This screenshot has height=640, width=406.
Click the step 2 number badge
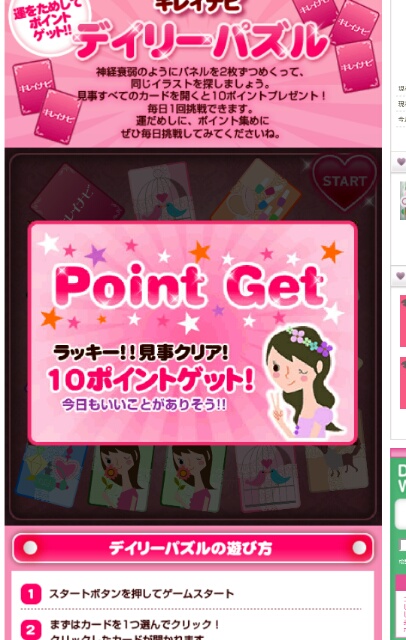pos(31,631)
